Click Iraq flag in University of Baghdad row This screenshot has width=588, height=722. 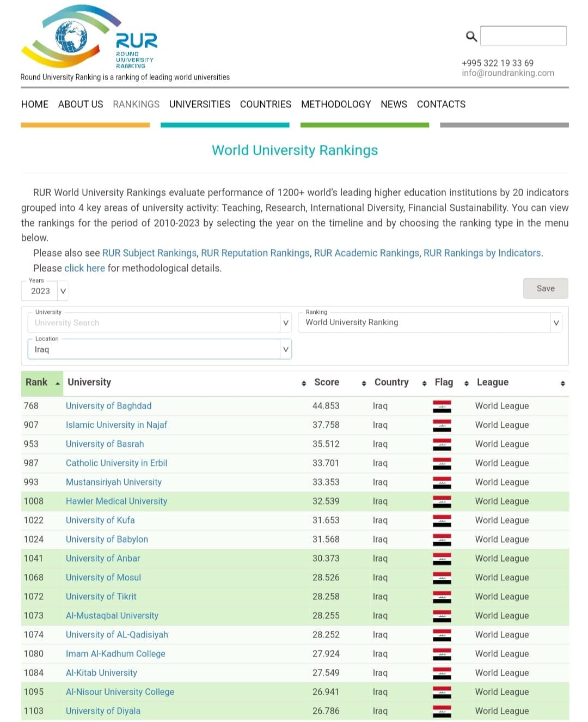tap(442, 406)
